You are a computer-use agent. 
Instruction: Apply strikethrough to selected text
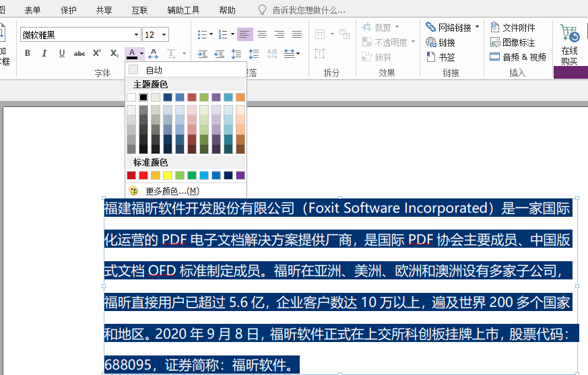coord(79,54)
